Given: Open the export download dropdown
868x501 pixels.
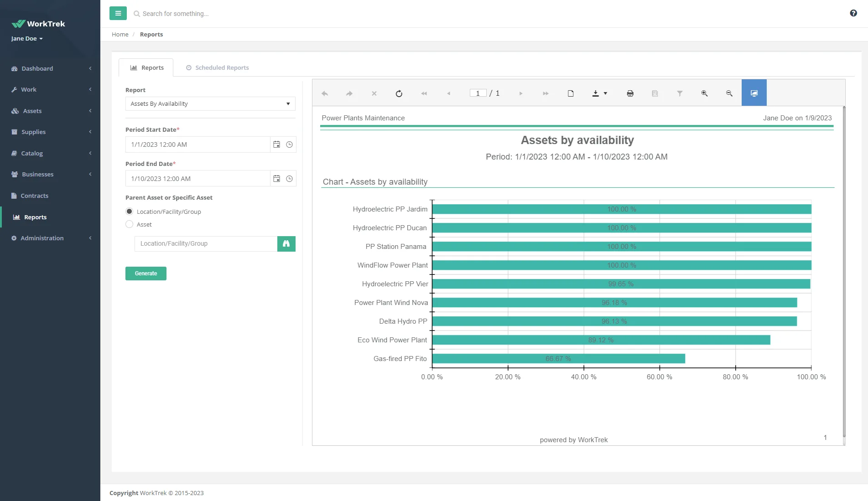Looking at the screenshot, I should coord(600,93).
